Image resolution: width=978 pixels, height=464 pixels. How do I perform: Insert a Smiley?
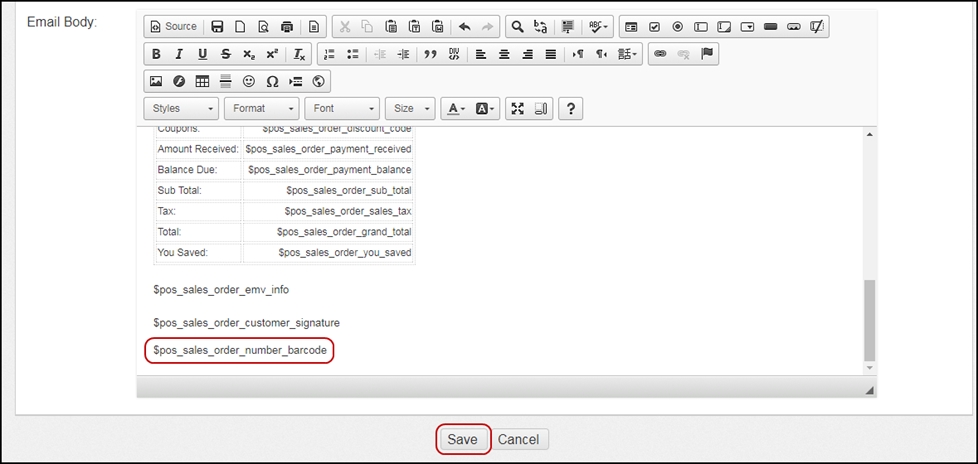249,81
